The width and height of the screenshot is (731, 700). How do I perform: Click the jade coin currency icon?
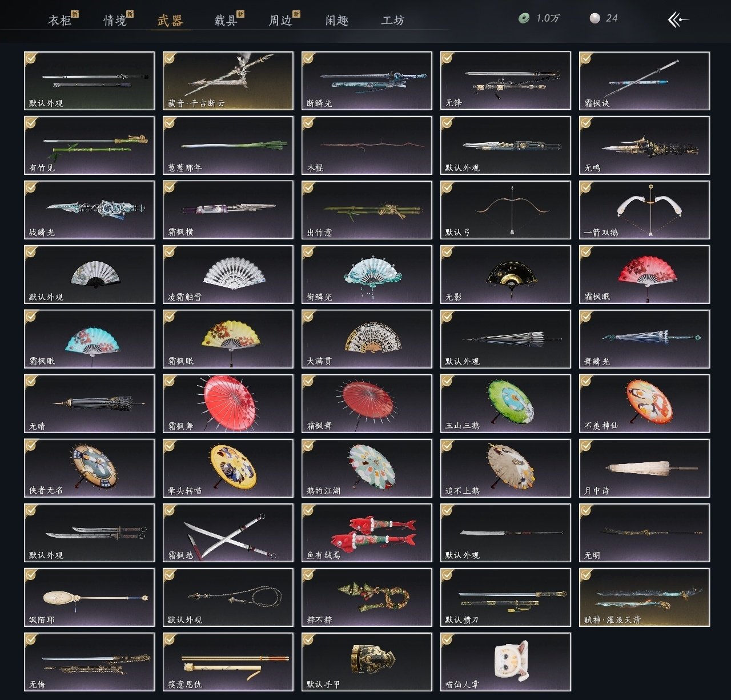point(524,18)
